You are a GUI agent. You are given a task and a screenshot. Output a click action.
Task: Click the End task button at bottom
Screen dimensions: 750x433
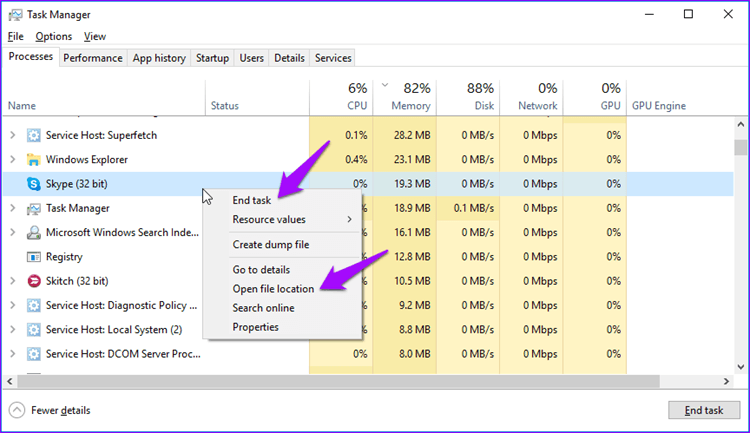(704, 410)
